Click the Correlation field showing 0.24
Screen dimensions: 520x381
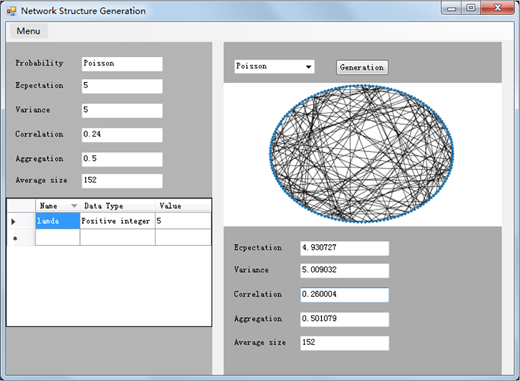click(x=122, y=135)
